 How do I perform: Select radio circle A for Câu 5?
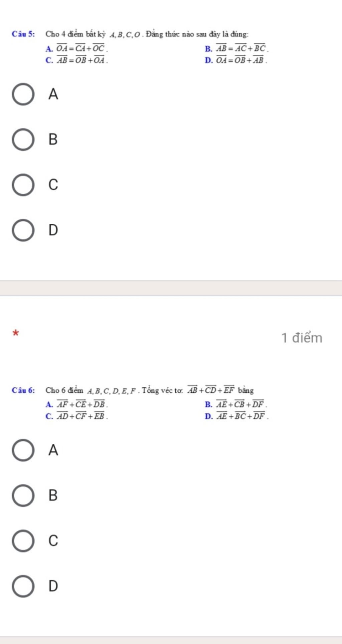[23, 94]
